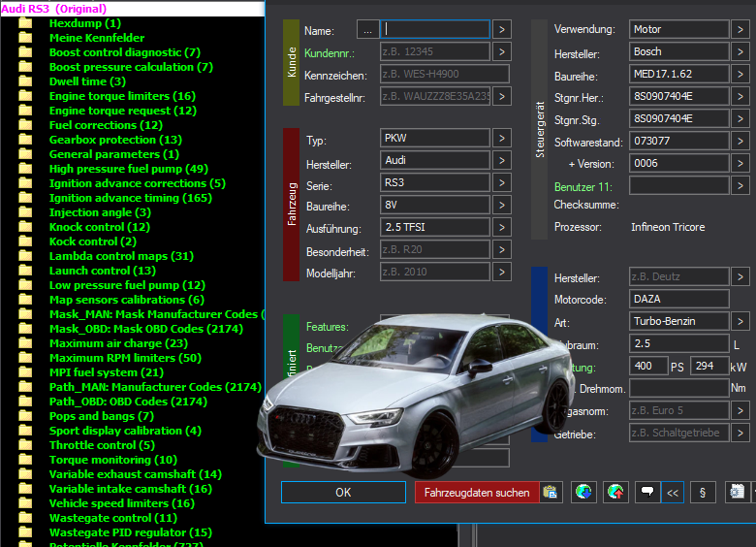Open the arrow list next to Hersteller Bosch
This screenshot has width=756, height=547.
tap(740, 51)
